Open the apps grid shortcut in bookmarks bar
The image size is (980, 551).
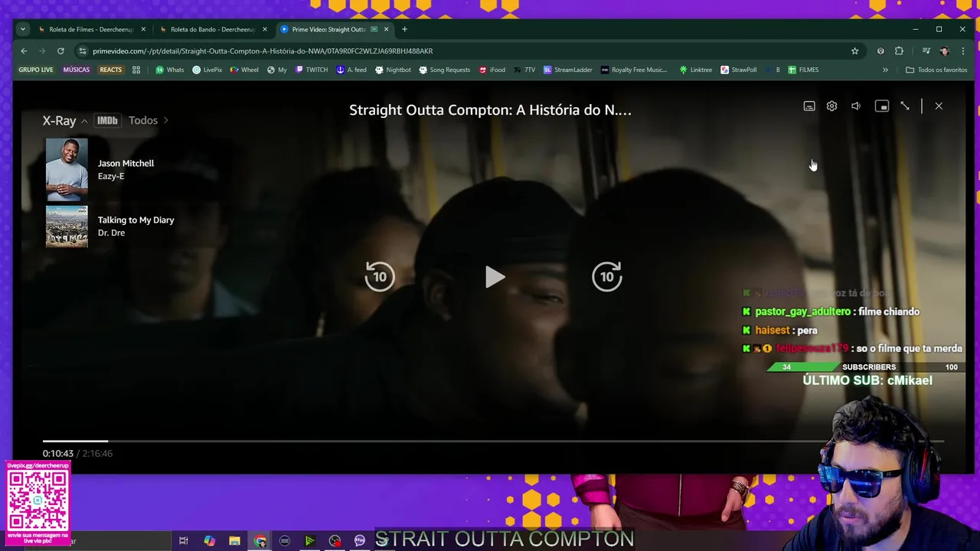(x=136, y=70)
